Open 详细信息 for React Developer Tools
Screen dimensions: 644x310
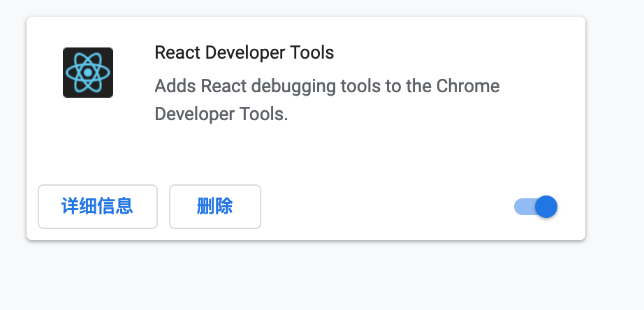click(98, 207)
